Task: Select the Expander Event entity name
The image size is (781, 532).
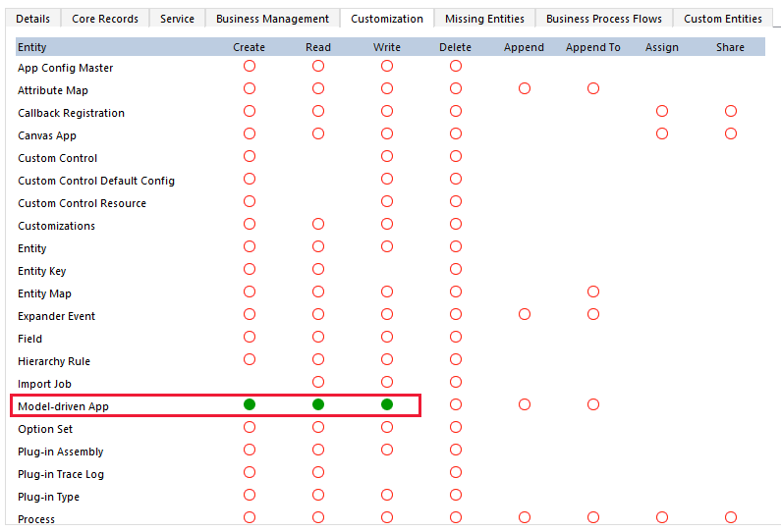Action: [56, 316]
